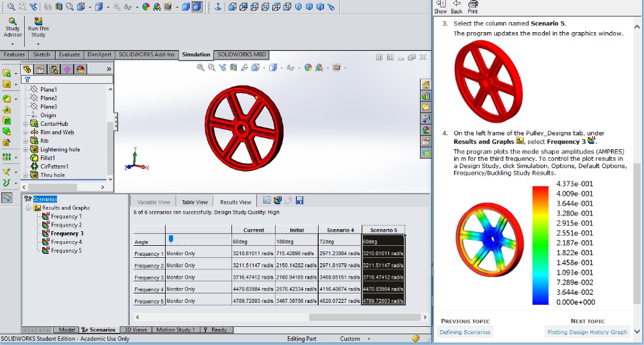
Task: Open the PropertyManager tab icon
Action: [x=40, y=69]
